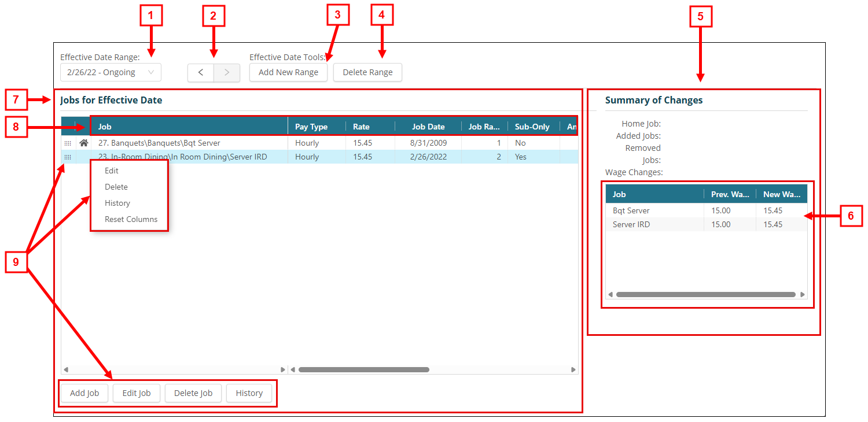This screenshot has height=422, width=868.
Task: Select Bqt Server in wage changes
Action: (707, 210)
